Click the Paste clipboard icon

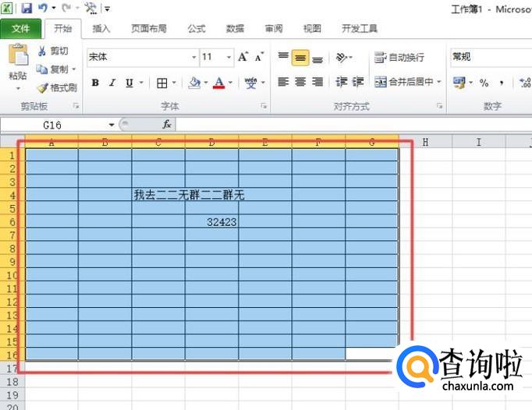point(18,55)
